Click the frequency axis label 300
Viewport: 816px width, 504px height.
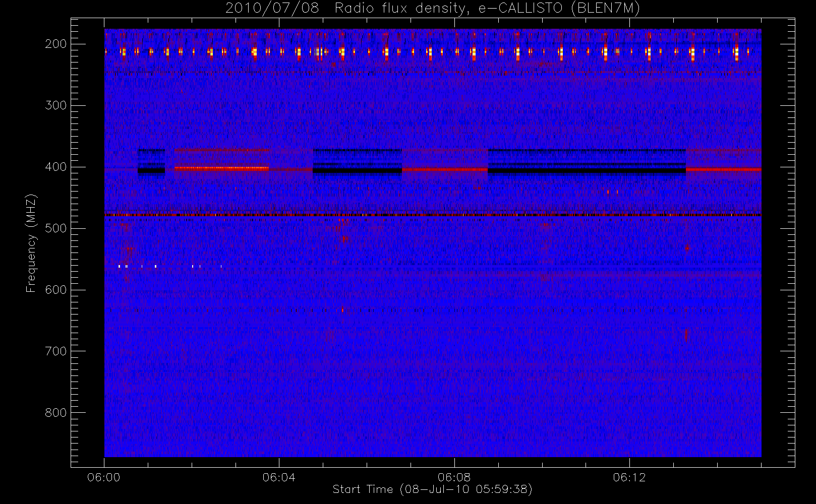click(x=55, y=105)
